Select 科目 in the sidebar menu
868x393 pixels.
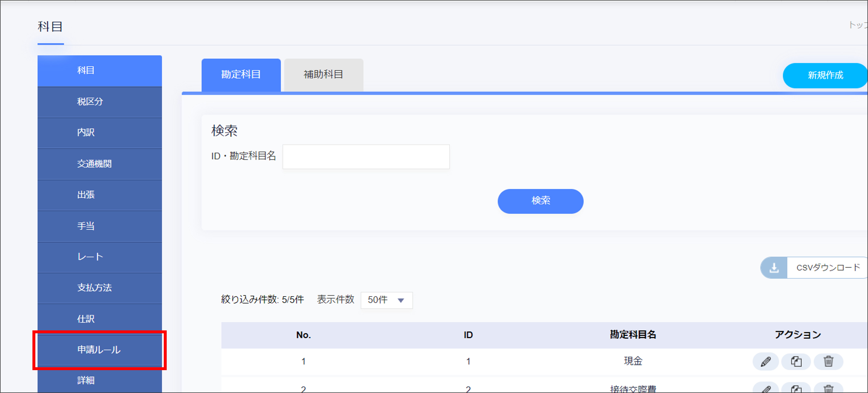coord(100,71)
